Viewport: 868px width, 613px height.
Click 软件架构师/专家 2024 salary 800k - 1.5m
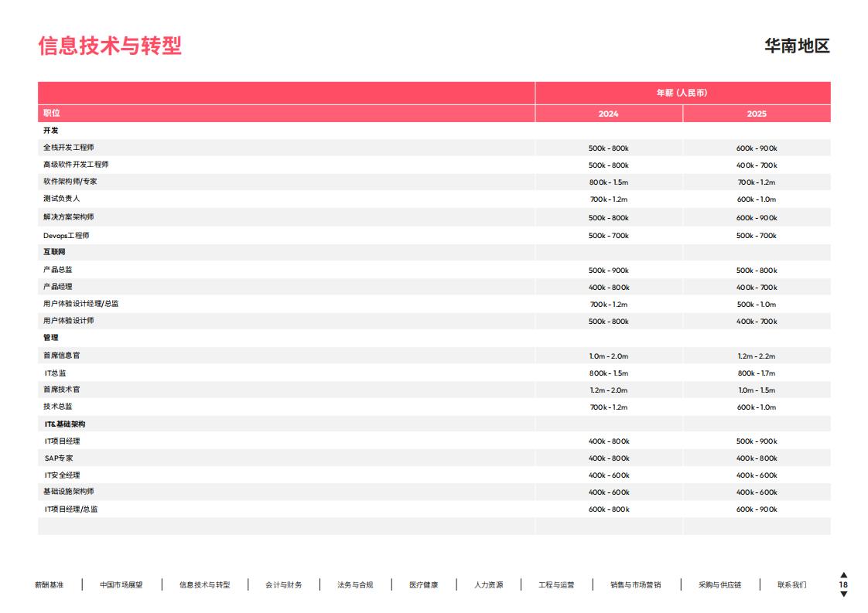pyautogui.click(x=609, y=182)
